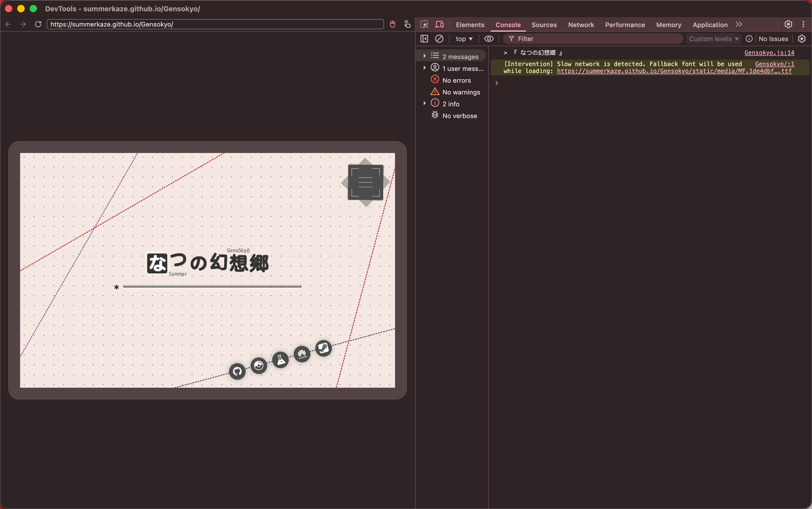812x509 pixels.
Task: Open the Performance tab
Action: point(625,25)
